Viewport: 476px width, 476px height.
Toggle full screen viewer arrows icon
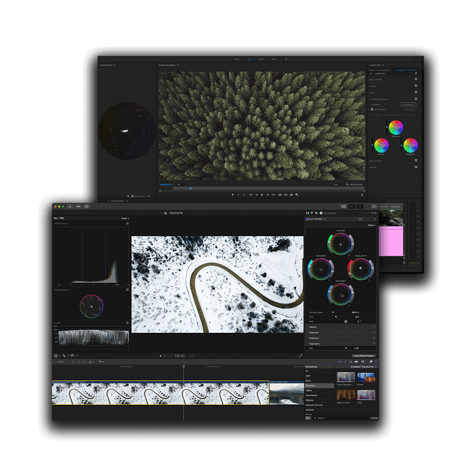coord(301,356)
